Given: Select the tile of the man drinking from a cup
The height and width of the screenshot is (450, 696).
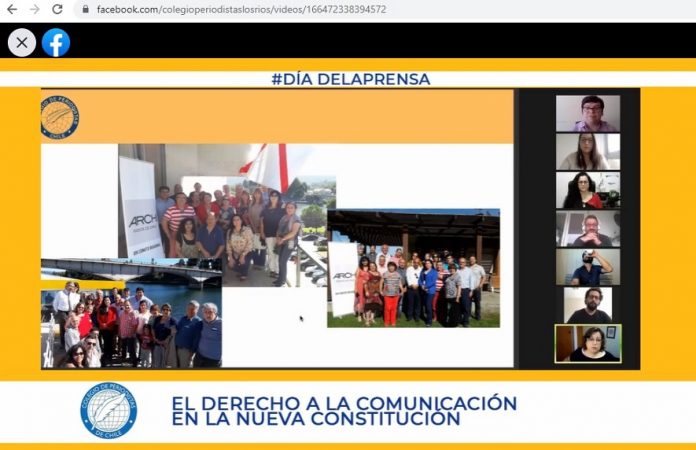Looking at the screenshot, I should (588, 267).
